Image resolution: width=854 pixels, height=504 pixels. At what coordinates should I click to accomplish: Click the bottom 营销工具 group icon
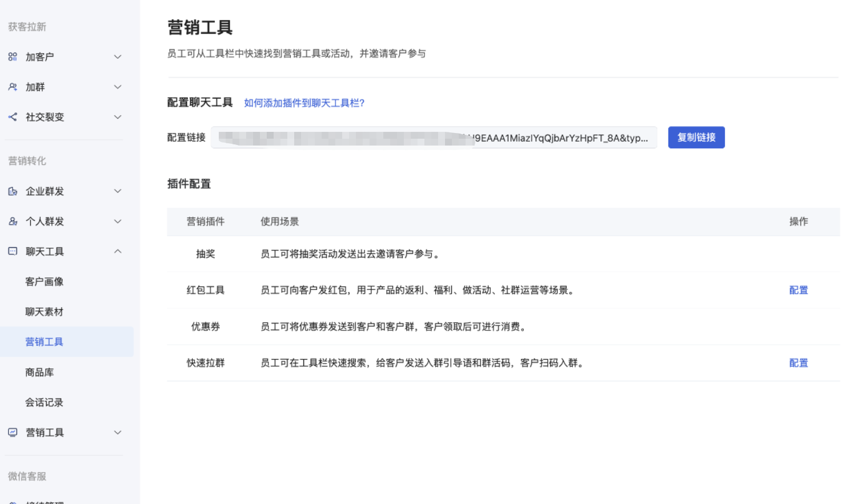point(13,433)
